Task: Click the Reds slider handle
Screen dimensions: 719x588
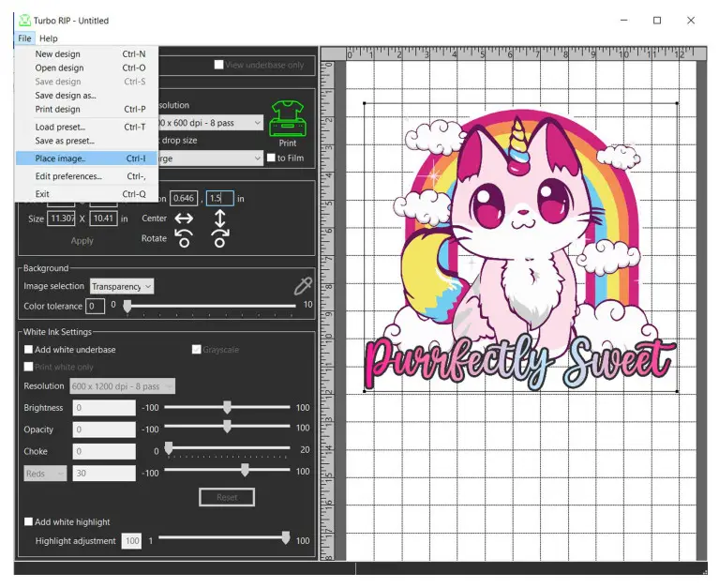Action: click(x=245, y=470)
